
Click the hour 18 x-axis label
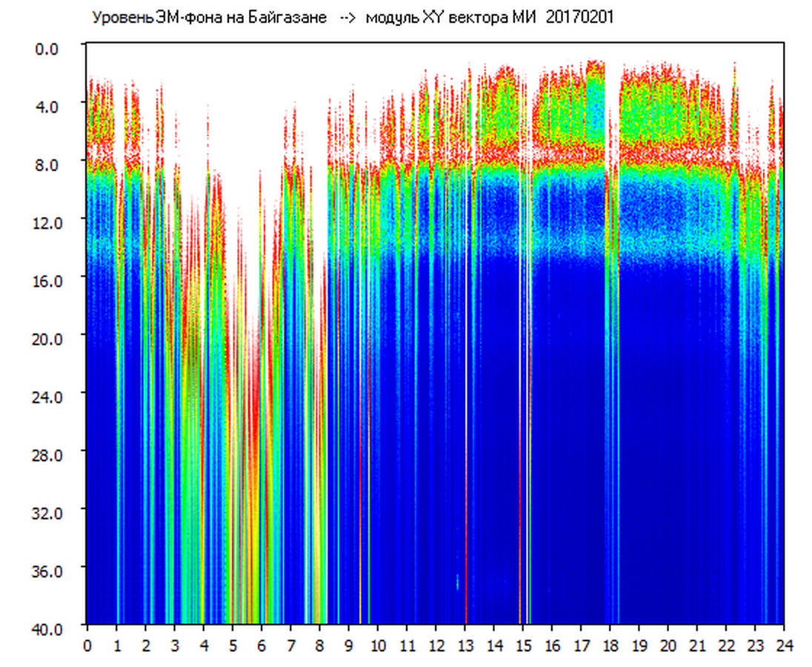coord(610,646)
